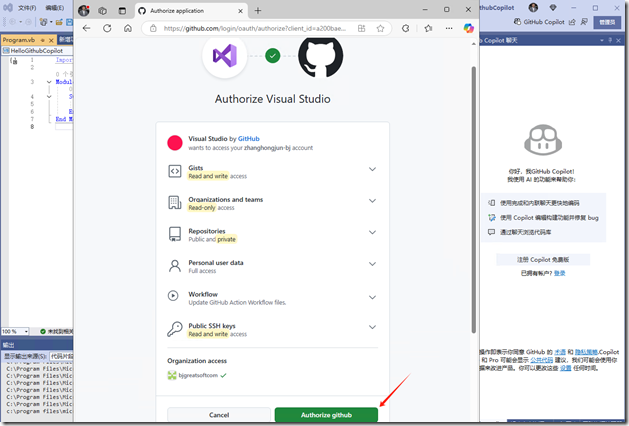629x426 pixels.
Task: Click the Repositories book icon
Action: (175, 234)
